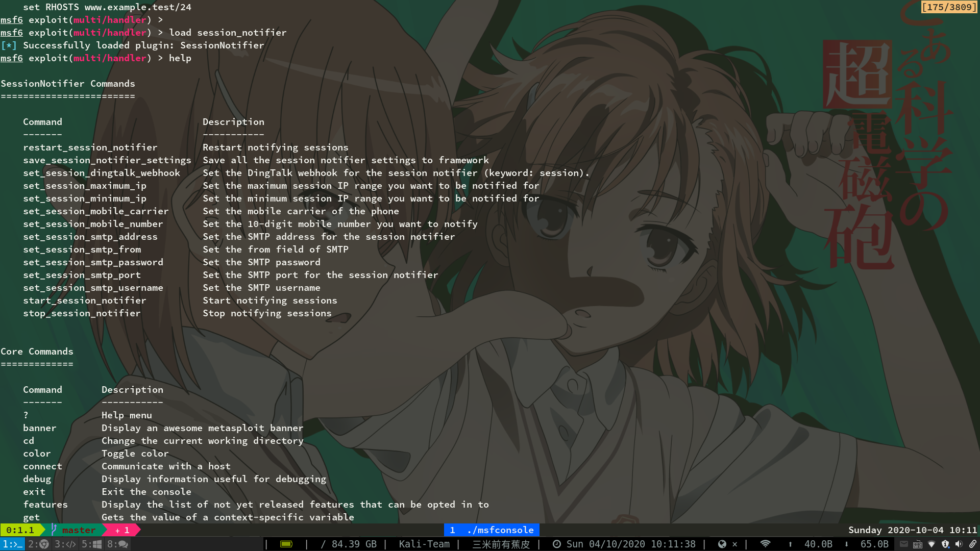
Task: Click the download rate '65.0B'
Action: click(x=874, y=544)
